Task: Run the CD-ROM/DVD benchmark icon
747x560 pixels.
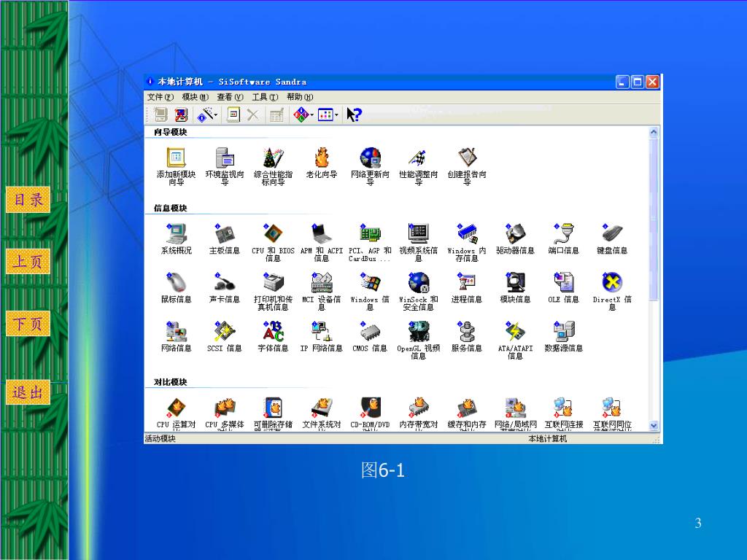Action: [x=370, y=408]
